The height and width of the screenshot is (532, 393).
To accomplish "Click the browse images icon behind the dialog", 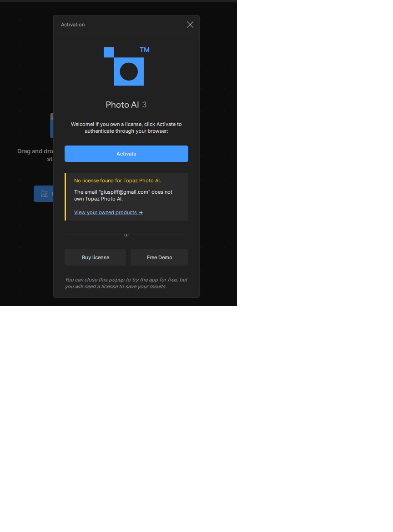I will [45, 194].
